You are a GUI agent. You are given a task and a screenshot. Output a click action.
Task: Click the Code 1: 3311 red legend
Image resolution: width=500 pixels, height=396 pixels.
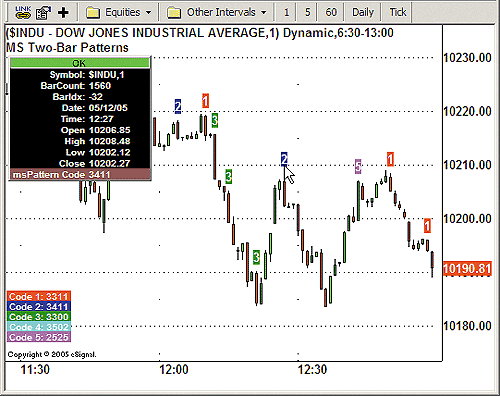[x=39, y=296]
